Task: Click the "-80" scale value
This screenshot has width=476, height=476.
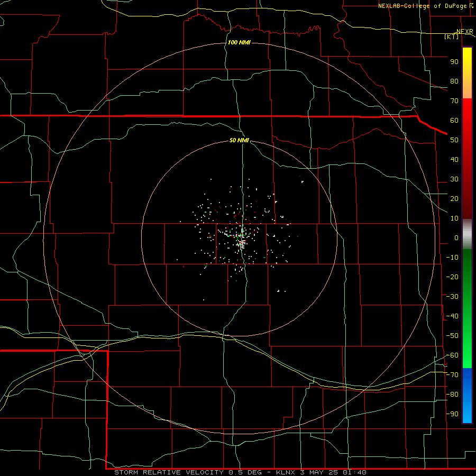Action: coord(452,395)
